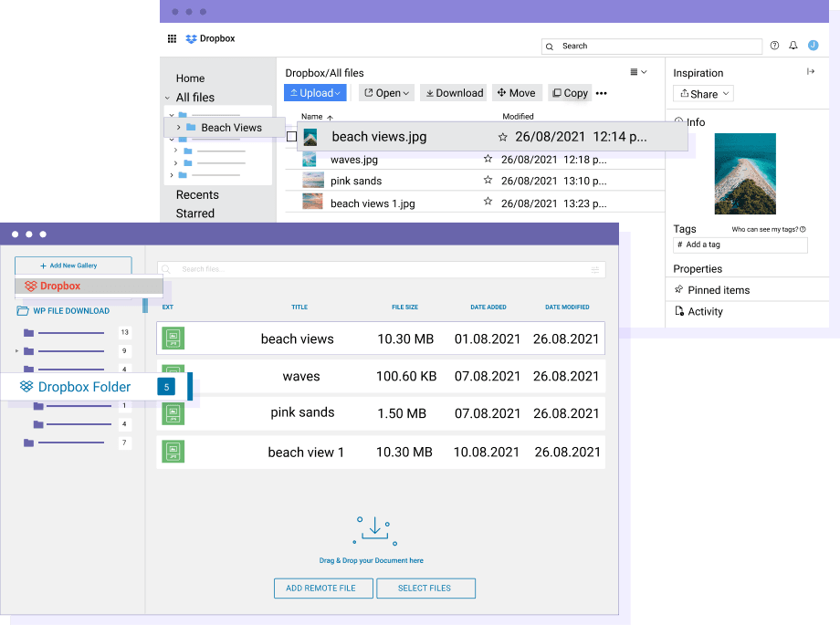
Task: Open notifications with the bell icon
Action: point(793,45)
